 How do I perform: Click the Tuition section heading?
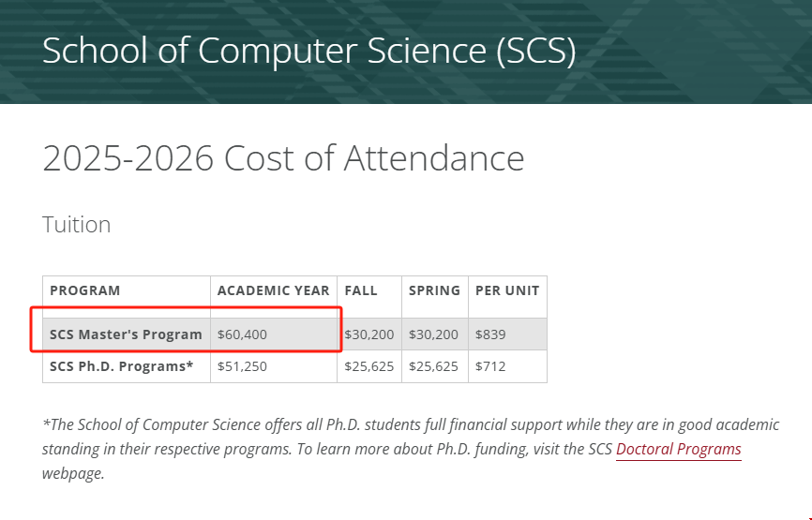pos(77,225)
